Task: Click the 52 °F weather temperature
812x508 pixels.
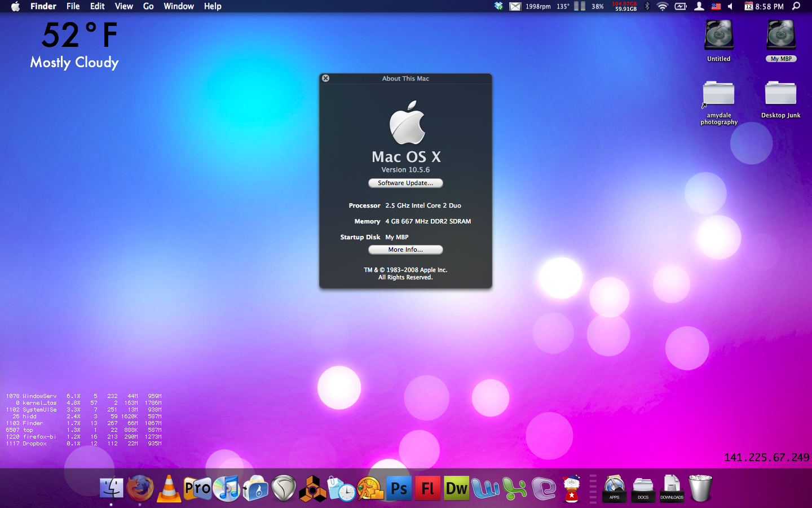Action: [x=80, y=35]
